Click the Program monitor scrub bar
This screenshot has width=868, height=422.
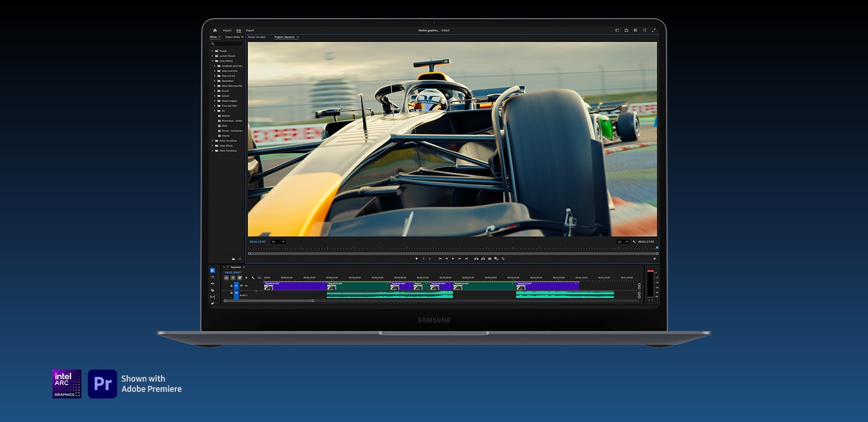coord(453,253)
